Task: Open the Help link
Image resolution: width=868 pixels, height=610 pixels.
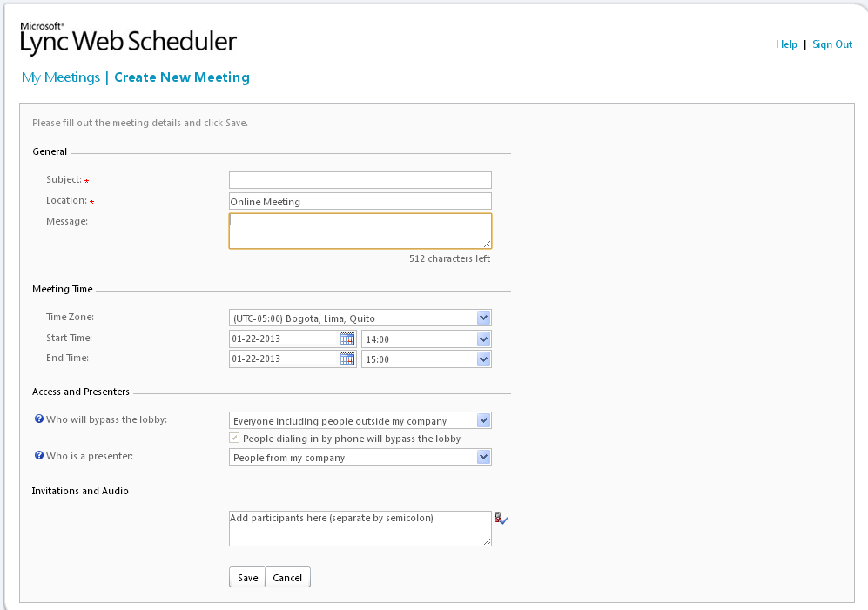Action: point(786,44)
